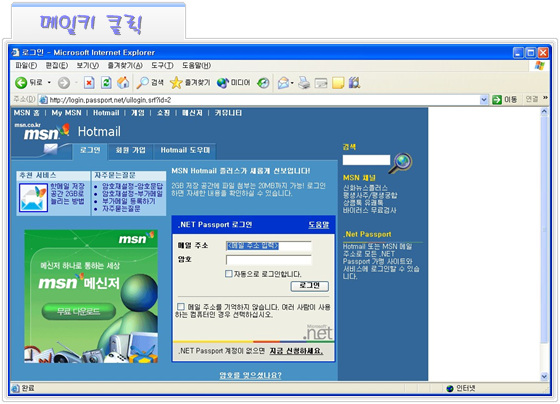The height and width of the screenshot is (404, 560).
Task: Open the File (파일) menu
Action: (26, 66)
